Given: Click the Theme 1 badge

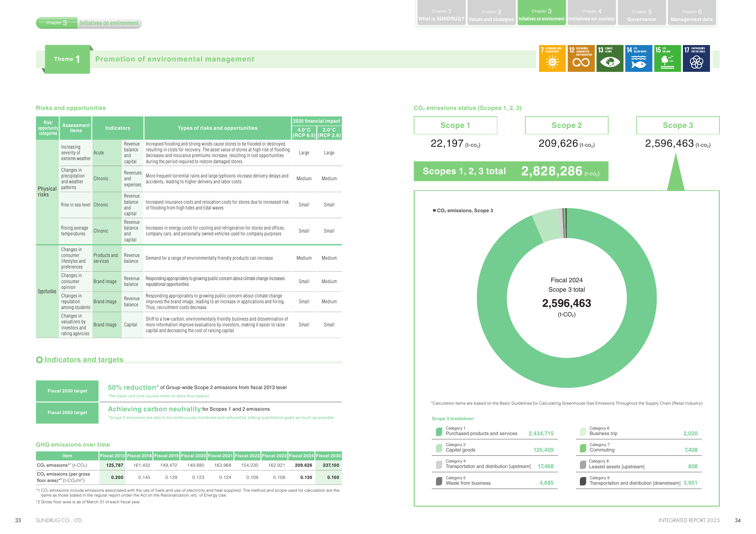Looking at the screenshot, I should [x=67, y=59].
